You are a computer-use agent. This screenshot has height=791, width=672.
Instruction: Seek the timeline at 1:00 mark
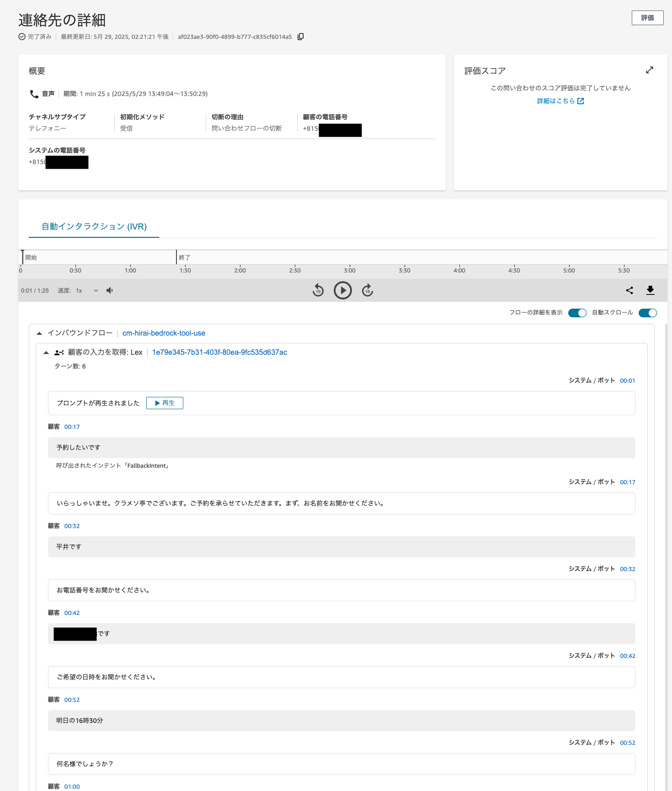click(130, 270)
